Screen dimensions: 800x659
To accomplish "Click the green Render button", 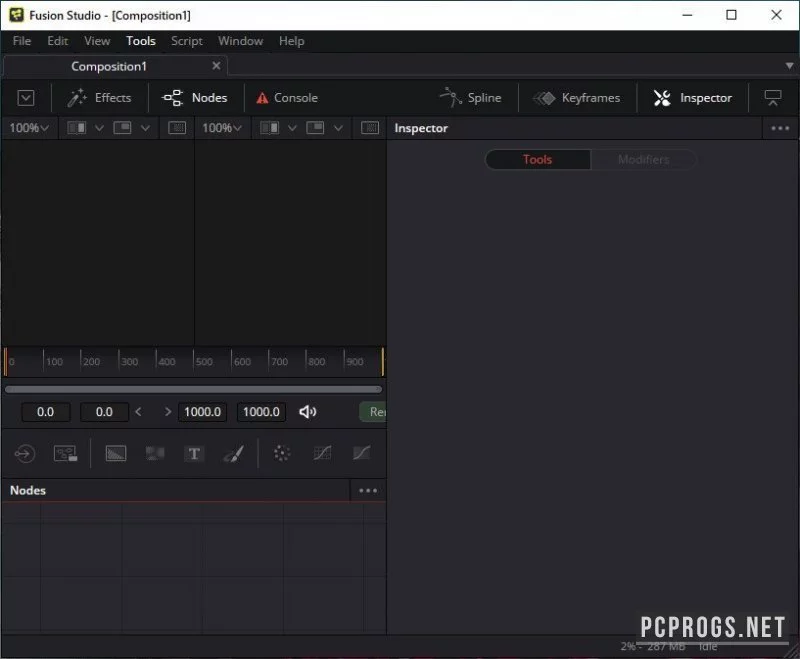I will click(373, 412).
